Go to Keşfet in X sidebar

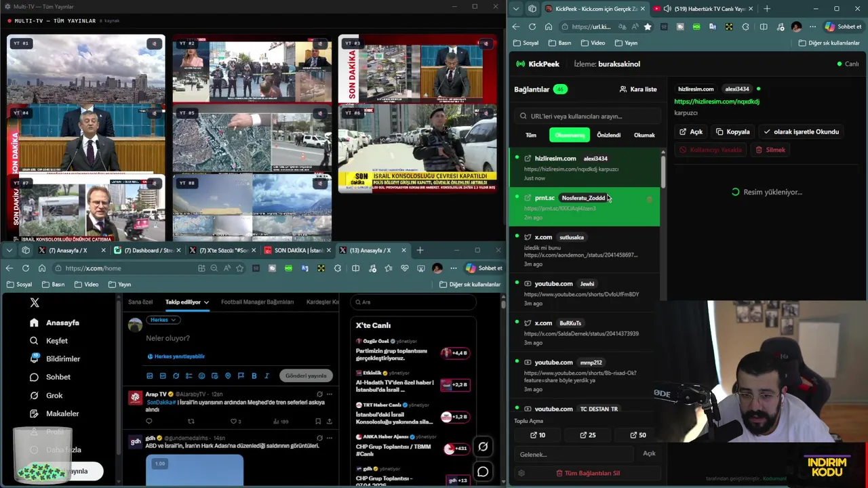point(49,341)
